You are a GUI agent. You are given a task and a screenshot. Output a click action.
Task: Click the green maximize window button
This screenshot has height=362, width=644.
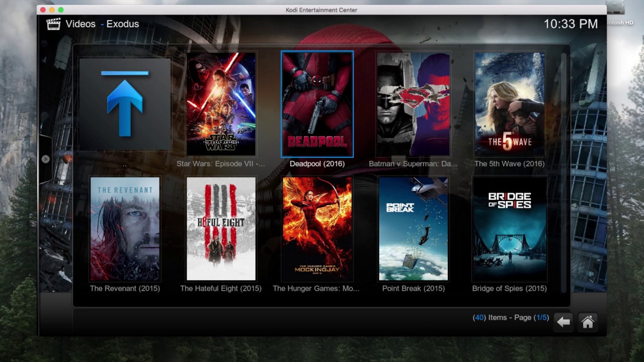coord(61,10)
